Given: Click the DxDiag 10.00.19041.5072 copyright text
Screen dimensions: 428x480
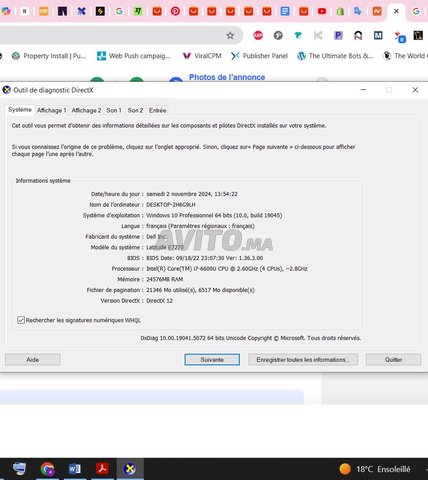Looking at the screenshot, I should 251,338.
